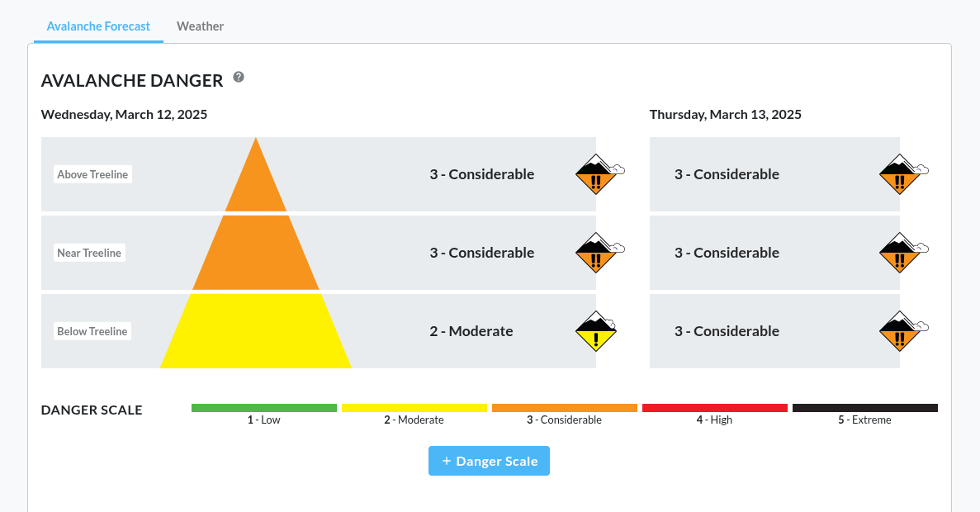Click Wednesday's Above Treeline considerable danger icon
The image size is (980, 512).
[597, 174]
